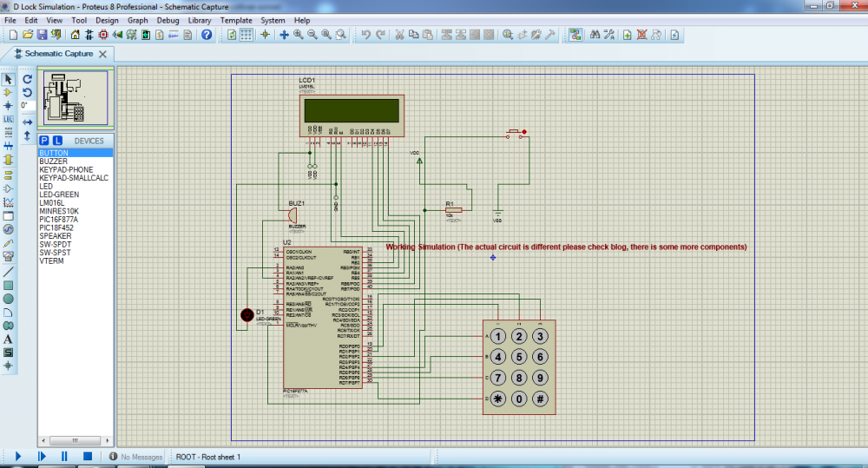Viewport: 868px width, 468px height.
Task: Click the horizontal mirror arrow icon
Action: 28,122
